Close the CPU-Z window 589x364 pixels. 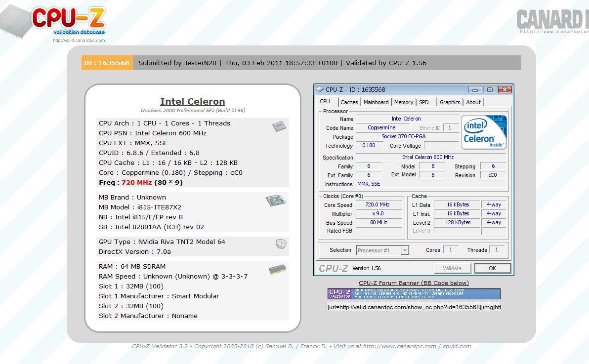(x=505, y=90)
